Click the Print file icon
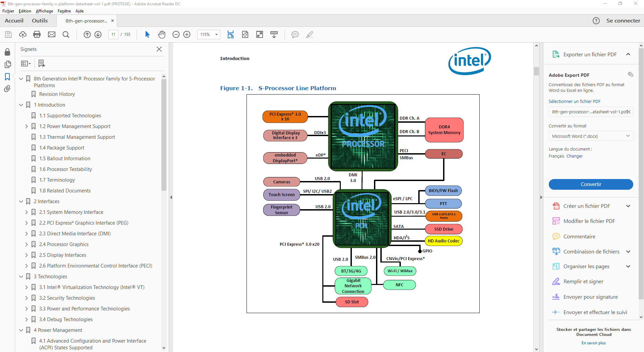 (x=37, y=35)
